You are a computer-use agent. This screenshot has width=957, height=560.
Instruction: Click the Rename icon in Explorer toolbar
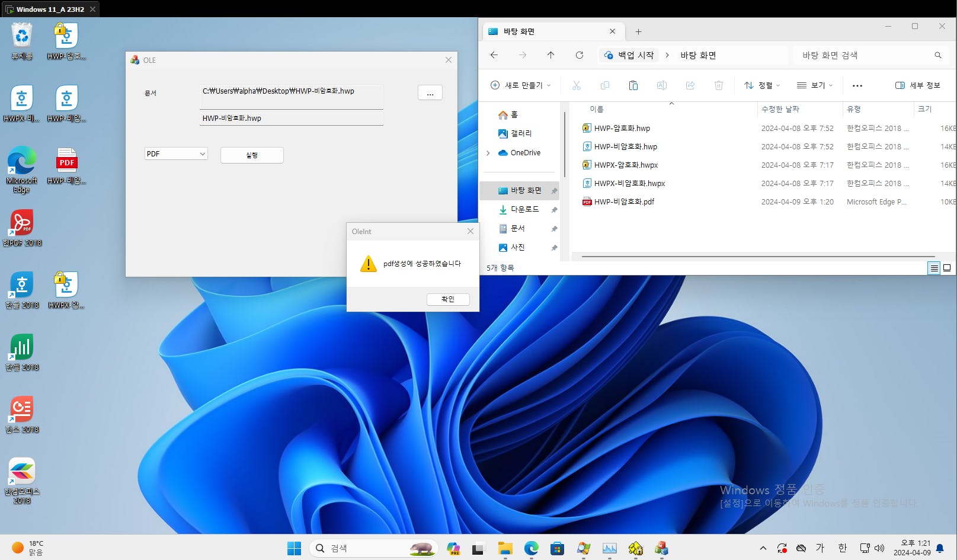(x=662, y=85)
